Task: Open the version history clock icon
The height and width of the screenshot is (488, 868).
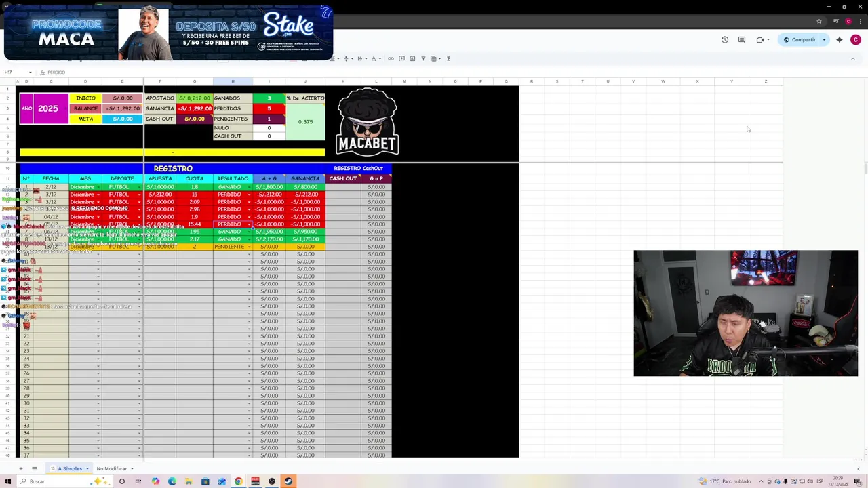Action: [x=724, y=40]
